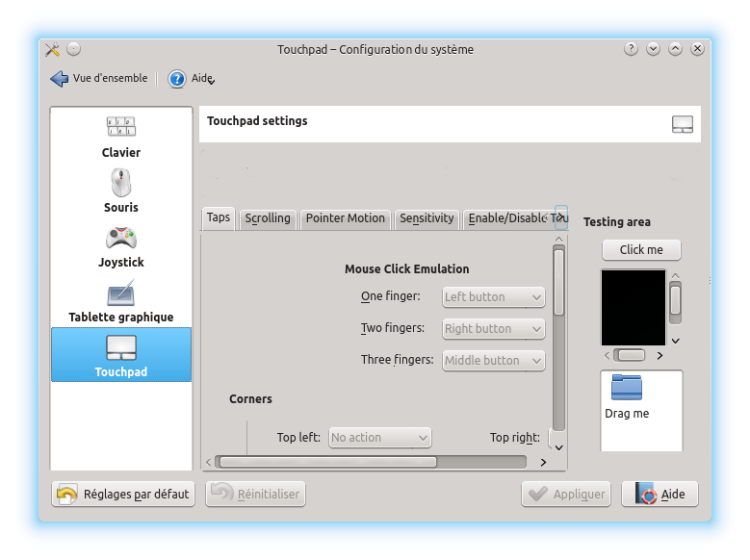Click the Drag me folder icon
The width and height of the screenshot is (750, 560).
pyautogui.click(x=627, y=388)
